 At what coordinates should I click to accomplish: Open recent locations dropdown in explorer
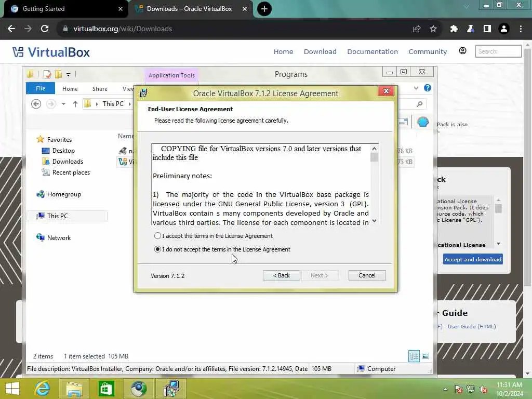point(63,104)
